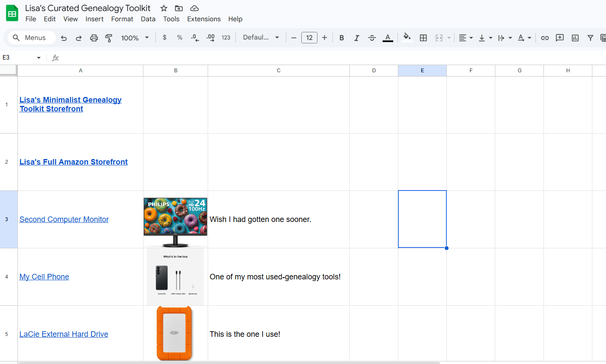Open the Extensions menu

(x=204, y=19)
